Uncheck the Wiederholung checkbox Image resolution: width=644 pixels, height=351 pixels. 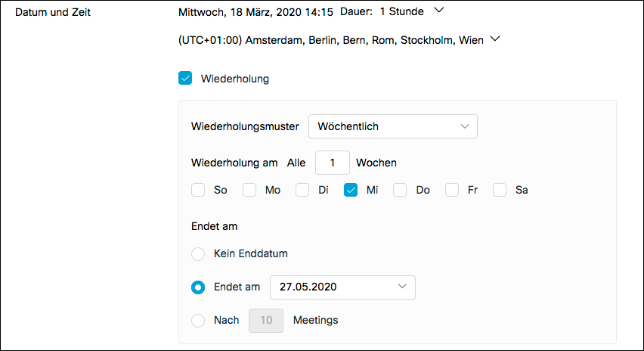185,78
